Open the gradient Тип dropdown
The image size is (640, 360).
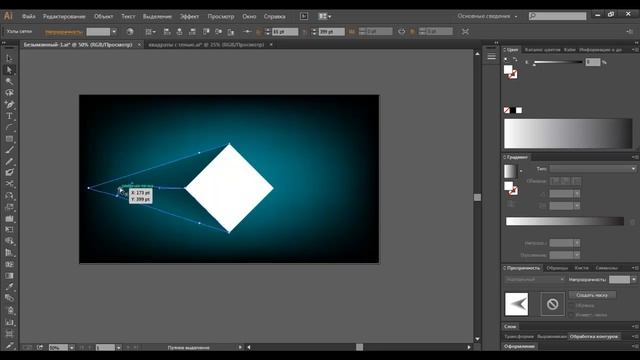tap(593, 169)
